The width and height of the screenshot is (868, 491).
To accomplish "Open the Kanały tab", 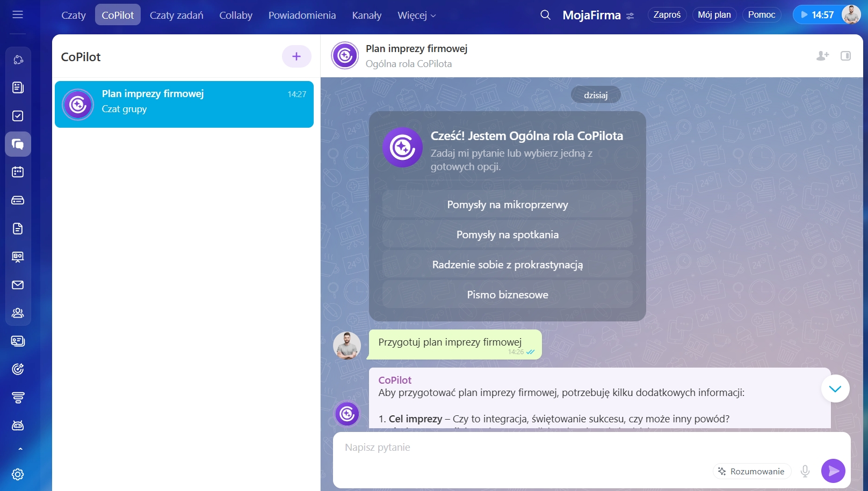I will 366,15.
